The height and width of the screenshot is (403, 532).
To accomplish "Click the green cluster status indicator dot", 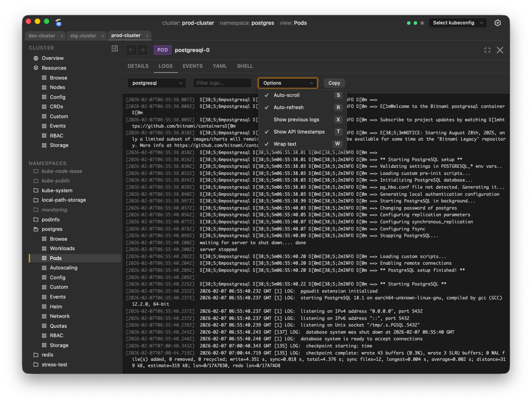I will click(x=408, y=23).
